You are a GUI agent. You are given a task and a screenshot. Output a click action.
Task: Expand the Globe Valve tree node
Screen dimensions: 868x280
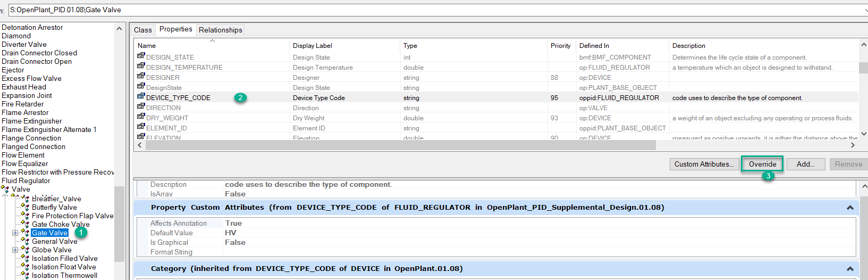point(15,250)
